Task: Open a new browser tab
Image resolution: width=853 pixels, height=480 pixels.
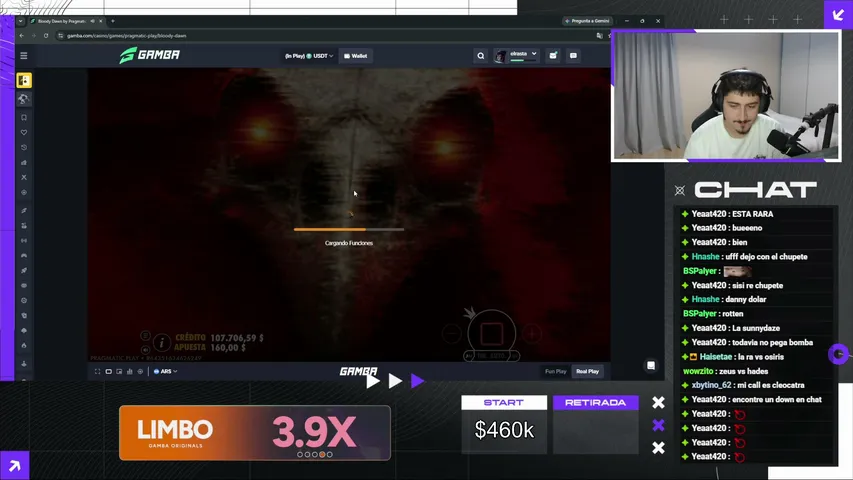Action: (x=113, y=21)
